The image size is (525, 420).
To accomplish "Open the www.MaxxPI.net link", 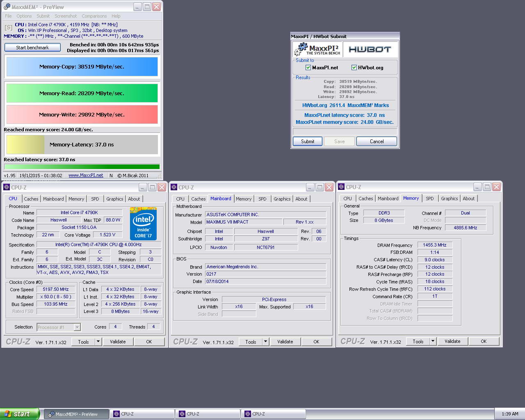I will [x=86, y=176].
